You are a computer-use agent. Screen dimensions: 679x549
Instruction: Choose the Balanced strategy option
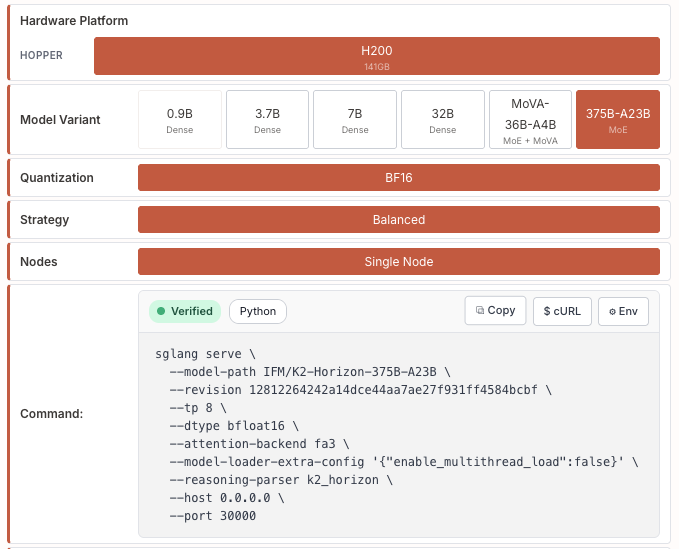click(399, 220)
